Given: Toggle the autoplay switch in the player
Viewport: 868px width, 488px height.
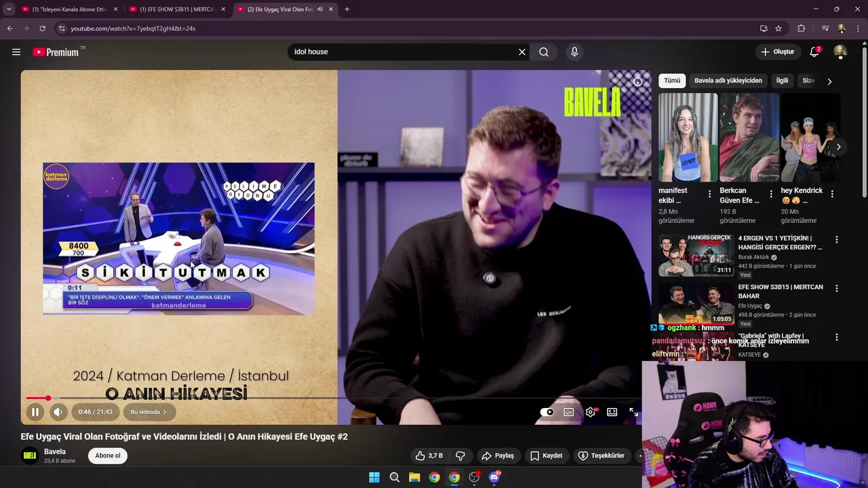Looking at the screenshot, I should 547,412.
